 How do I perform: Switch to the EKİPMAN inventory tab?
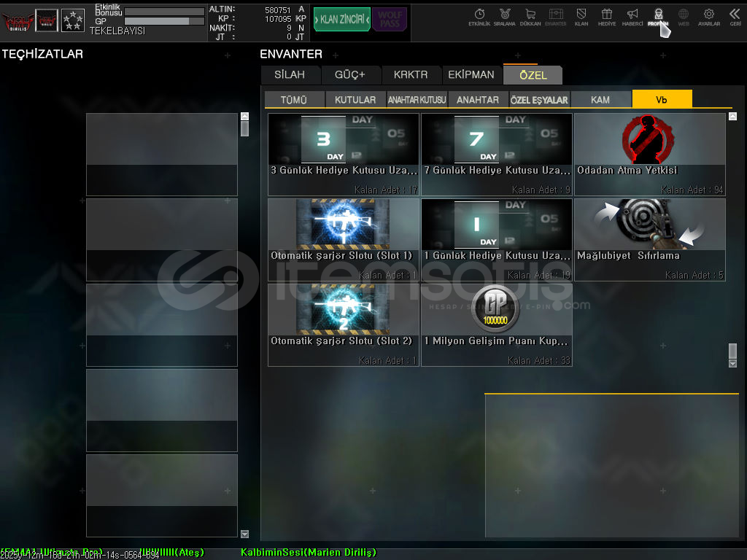pos(471,74)
